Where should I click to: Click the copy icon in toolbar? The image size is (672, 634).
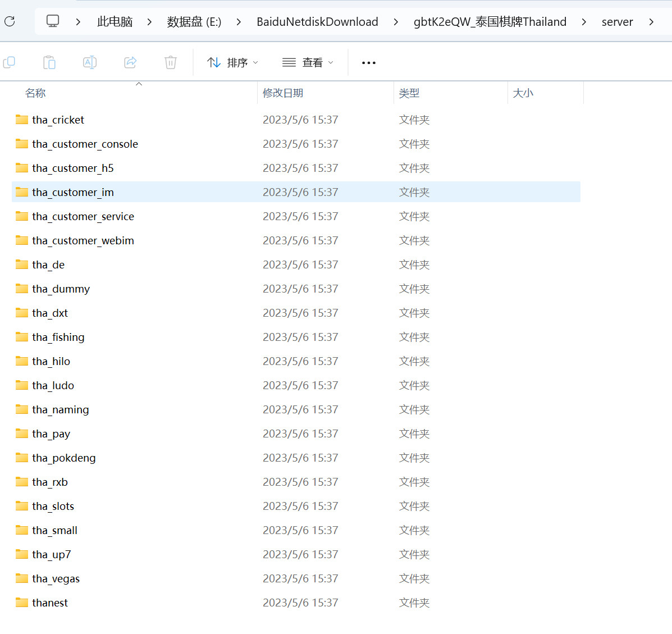10,62
